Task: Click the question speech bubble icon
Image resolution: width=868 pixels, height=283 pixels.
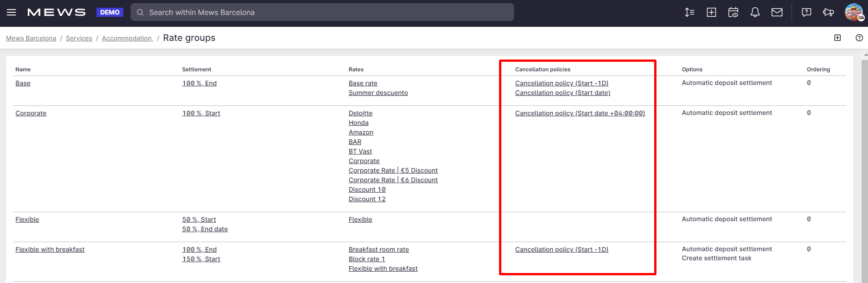Action: tap(806, 12)
